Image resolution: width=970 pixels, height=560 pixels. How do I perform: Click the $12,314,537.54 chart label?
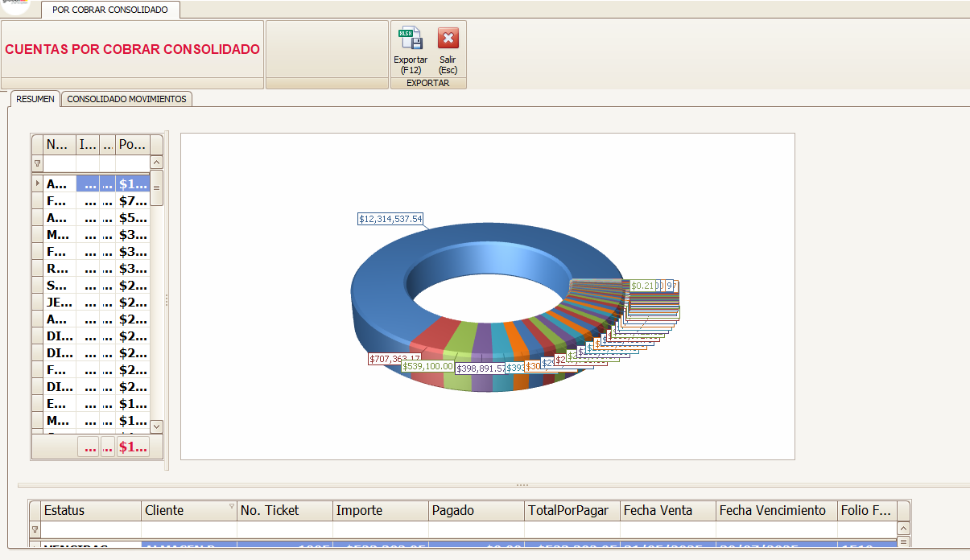[x=390, y=219]
